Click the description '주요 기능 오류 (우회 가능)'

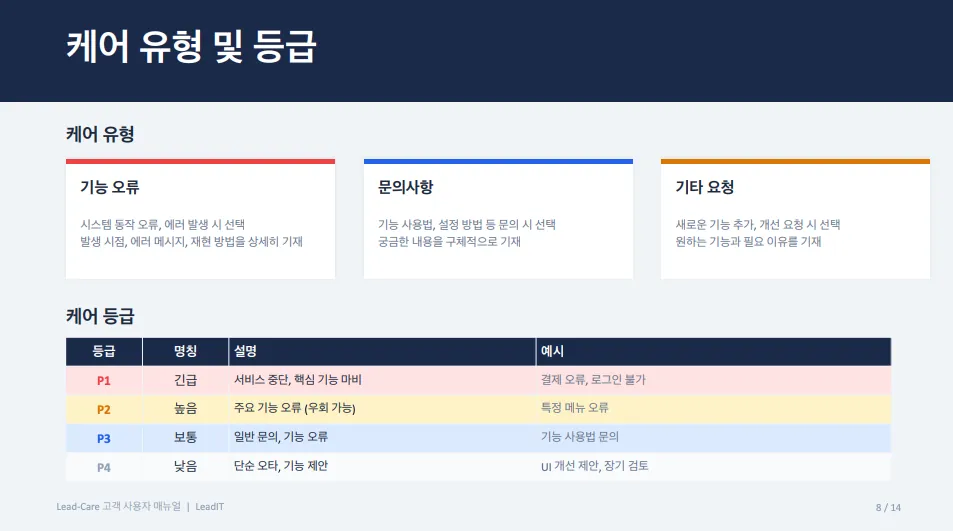(x=295, y=408)
